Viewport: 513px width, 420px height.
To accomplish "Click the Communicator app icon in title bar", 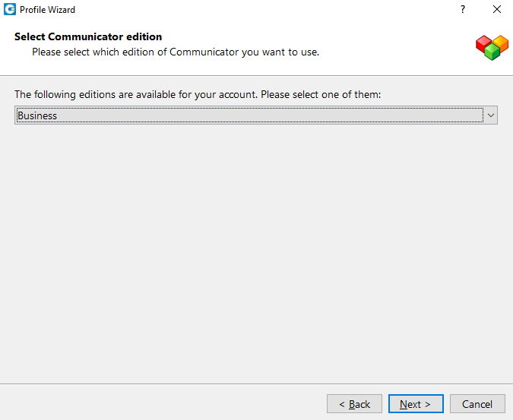I will click(10, 9).
